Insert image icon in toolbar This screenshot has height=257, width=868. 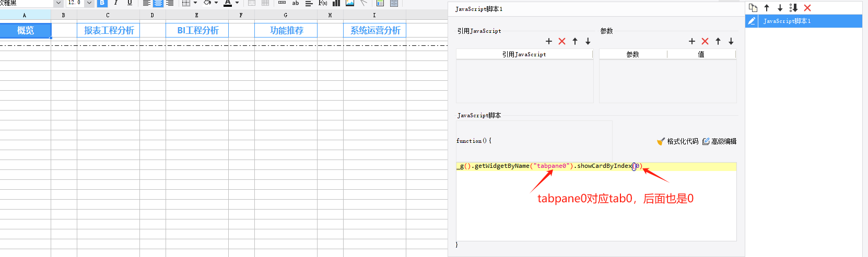350,3
